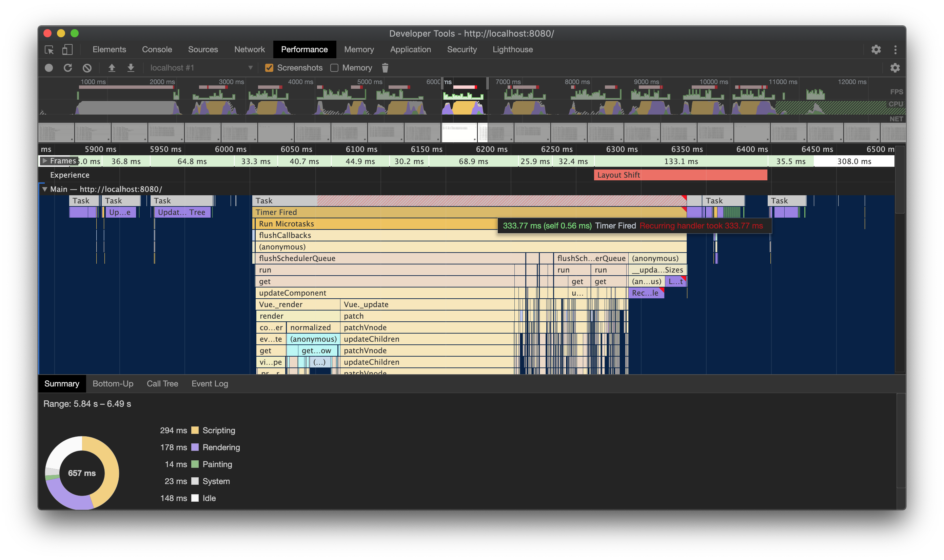
Task: Select the Layout Shift event in Experience
Action: click(680, 175)
